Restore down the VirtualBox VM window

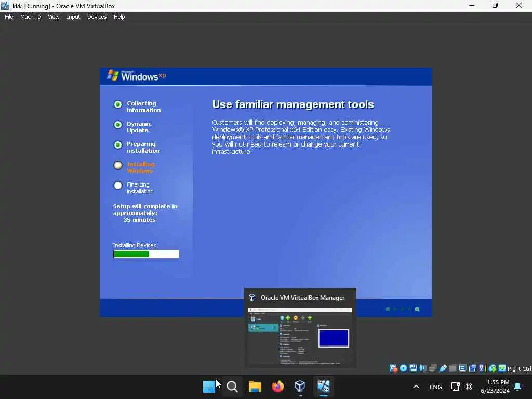click(x=495, y=6)
